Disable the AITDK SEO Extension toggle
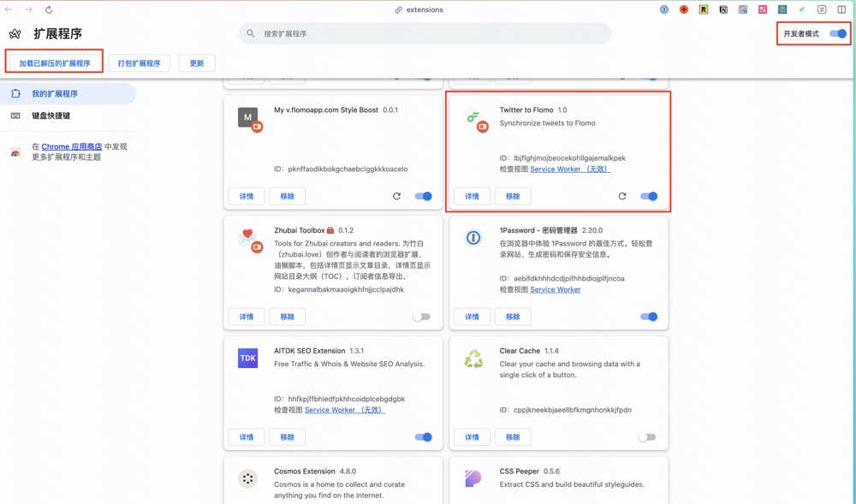The height and width of the screenshot is (504, 856). [x=423, y=437]
